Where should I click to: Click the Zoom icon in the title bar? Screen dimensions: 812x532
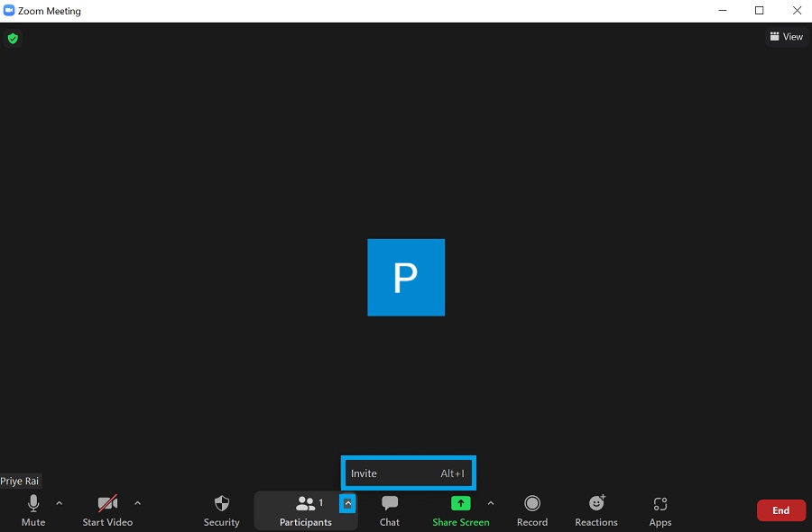(x=10, y=10)
